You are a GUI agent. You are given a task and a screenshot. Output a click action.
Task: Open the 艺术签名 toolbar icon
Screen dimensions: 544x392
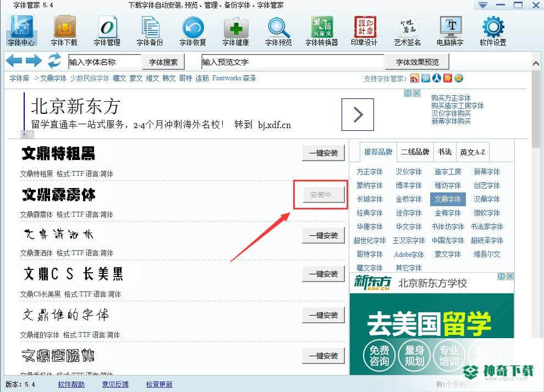(x=407, y=31)
